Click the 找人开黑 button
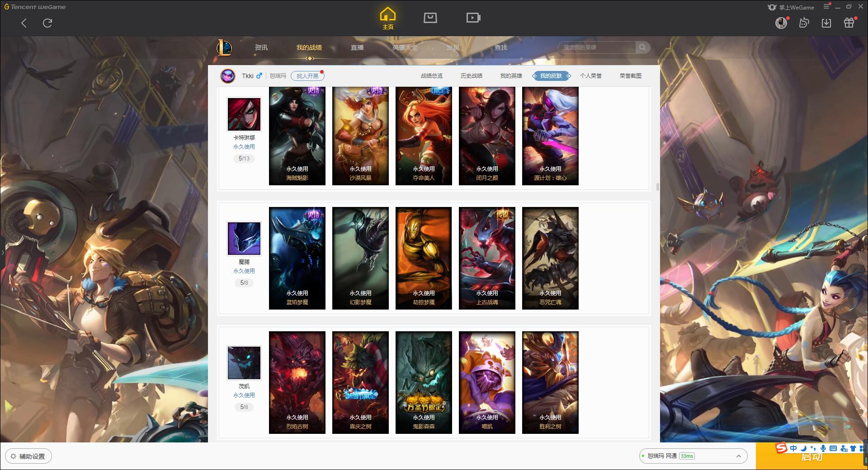The width and height of the screenshot is (868, 470). click(x=307, y=76)
